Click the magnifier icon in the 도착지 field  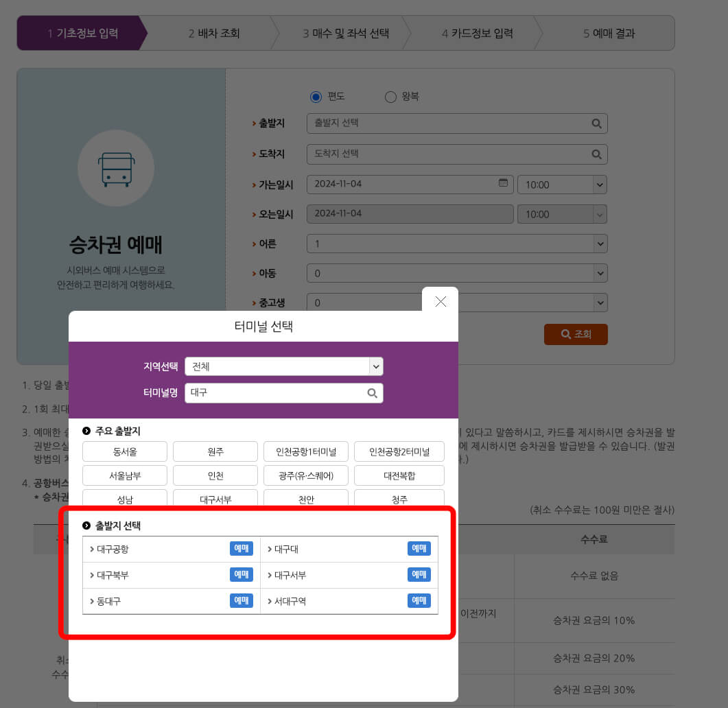click(x=597, y=154)
